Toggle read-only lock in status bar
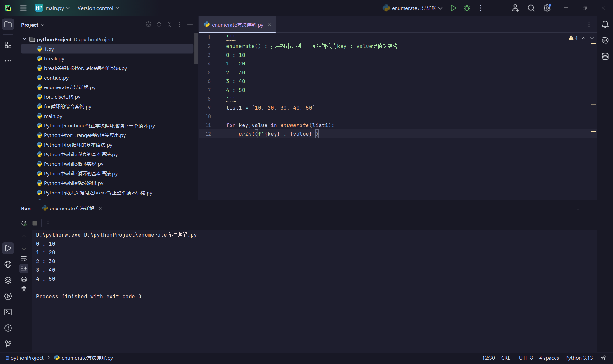Image resolution: width=613 pixels, height=364 pixels. tap(603, 358)
